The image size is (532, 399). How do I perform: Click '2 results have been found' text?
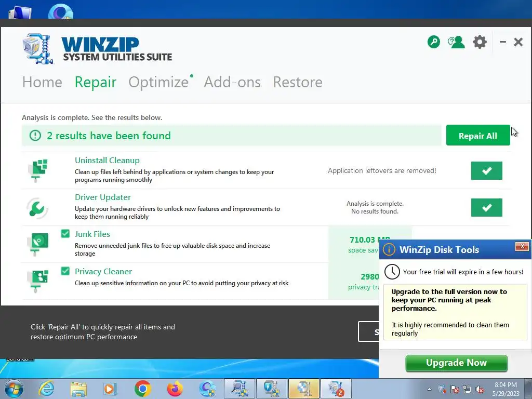109,136
